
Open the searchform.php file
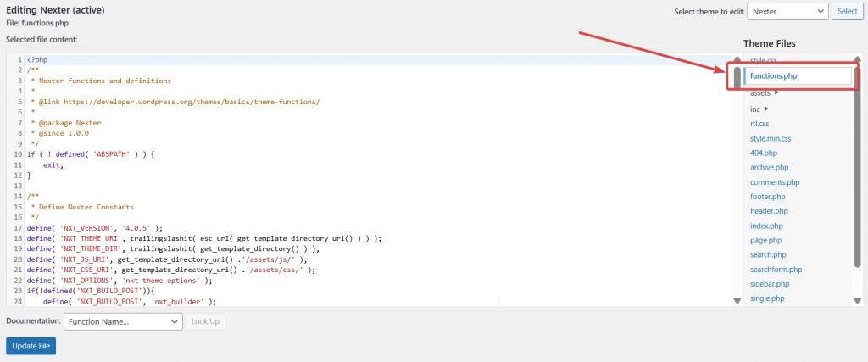(x=776, y=270)
